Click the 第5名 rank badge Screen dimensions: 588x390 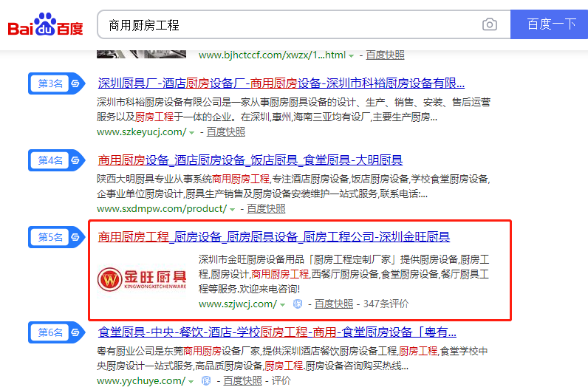pyautogui.click(x=57, y=237)
